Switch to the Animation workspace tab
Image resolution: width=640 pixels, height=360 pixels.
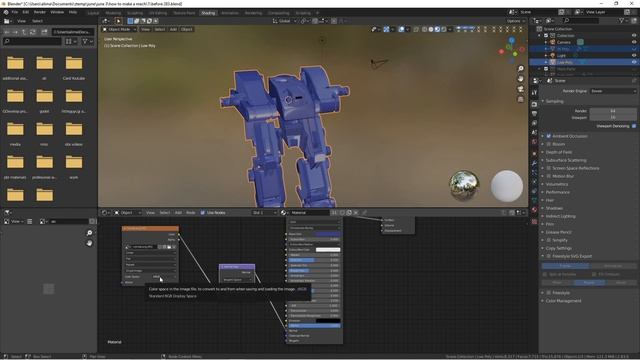(230, 13)
